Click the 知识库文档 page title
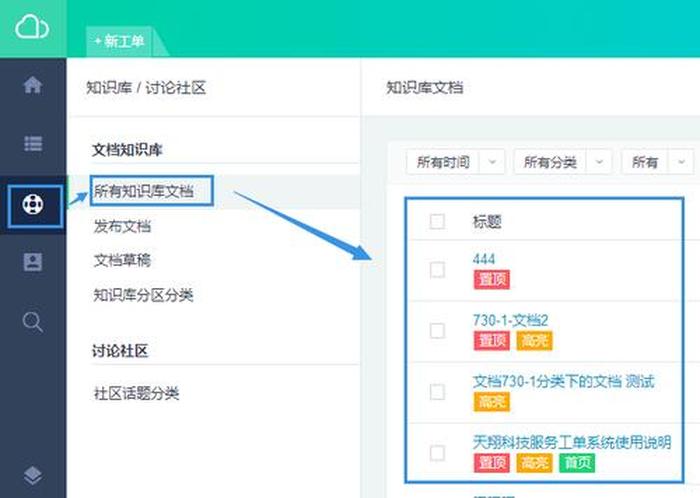 (425, 87)
